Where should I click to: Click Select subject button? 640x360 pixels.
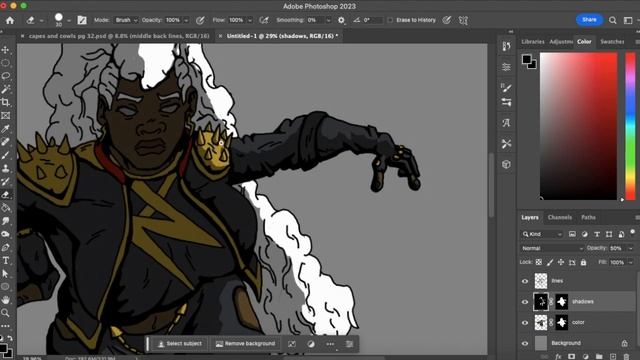(180, 344)
